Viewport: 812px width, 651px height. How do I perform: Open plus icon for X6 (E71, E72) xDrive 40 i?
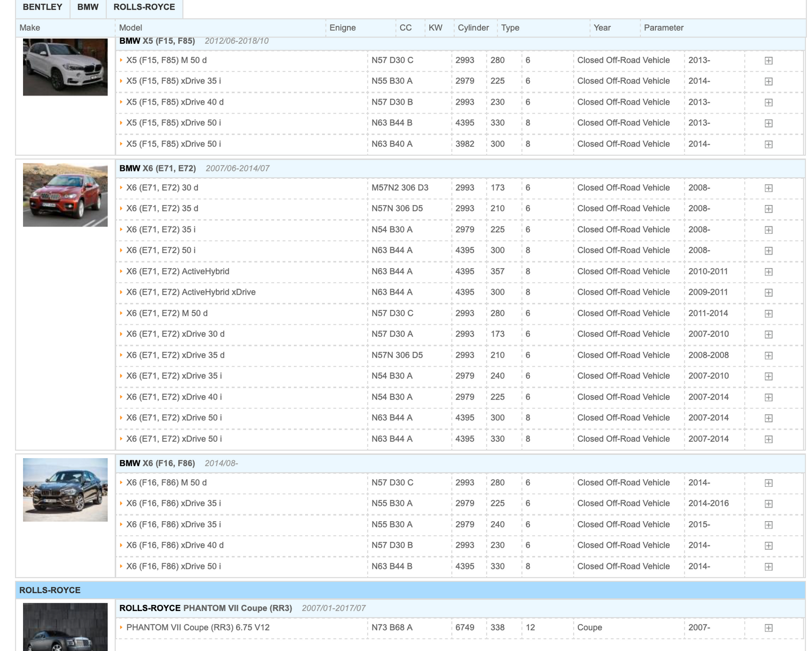pyautogui.click(x=768, y=397)
